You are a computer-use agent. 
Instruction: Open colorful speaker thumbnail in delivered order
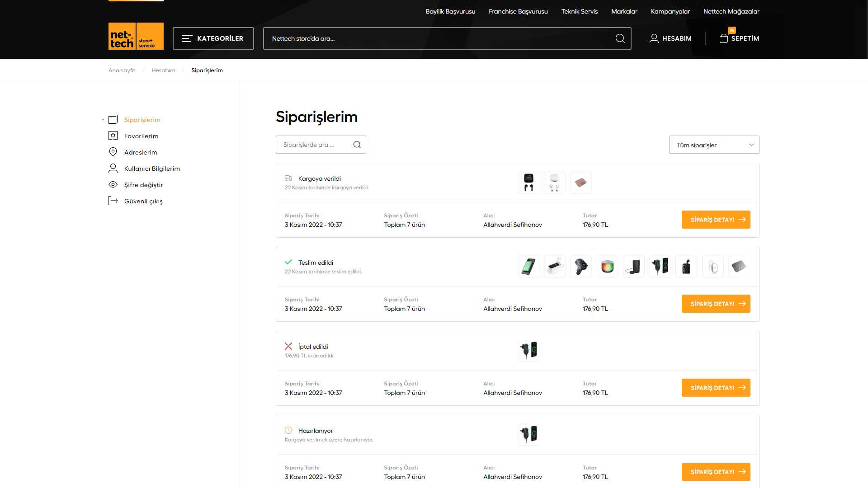point(608,267)
